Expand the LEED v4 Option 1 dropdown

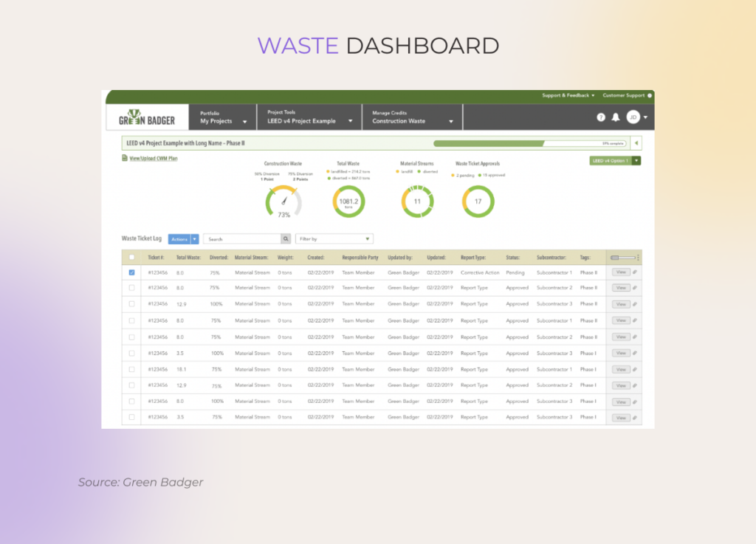(x=636, y=160)
